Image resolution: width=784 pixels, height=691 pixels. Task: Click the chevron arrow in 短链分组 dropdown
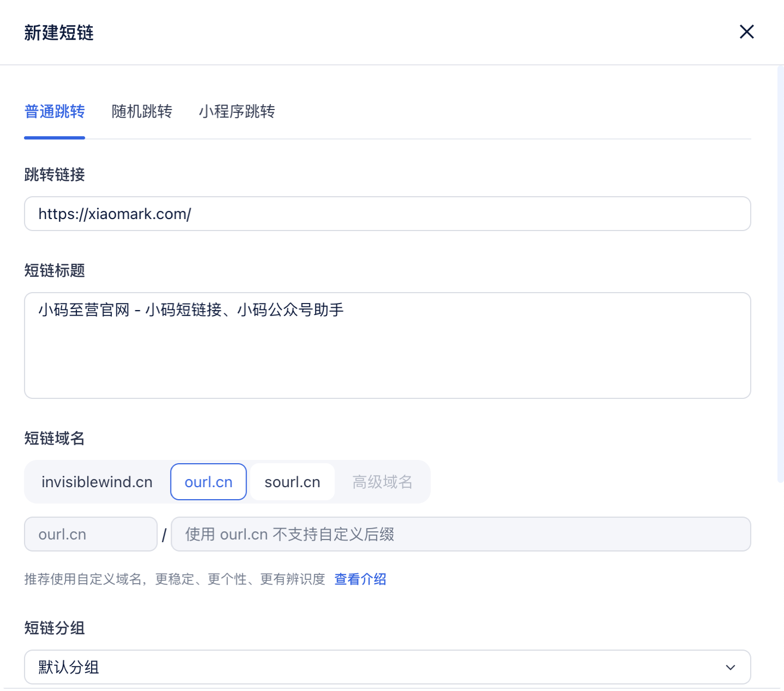point(731,667)
